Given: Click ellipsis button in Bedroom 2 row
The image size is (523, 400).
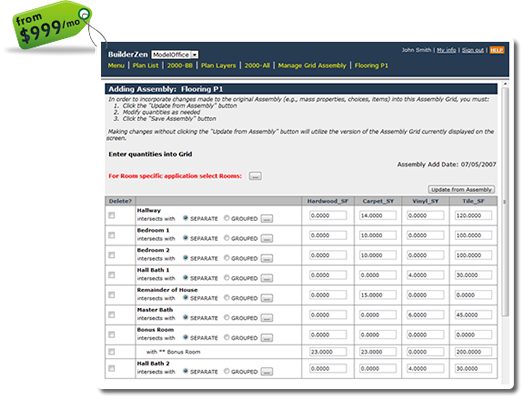Looking at the screenshot, I should tap(267, 259).
